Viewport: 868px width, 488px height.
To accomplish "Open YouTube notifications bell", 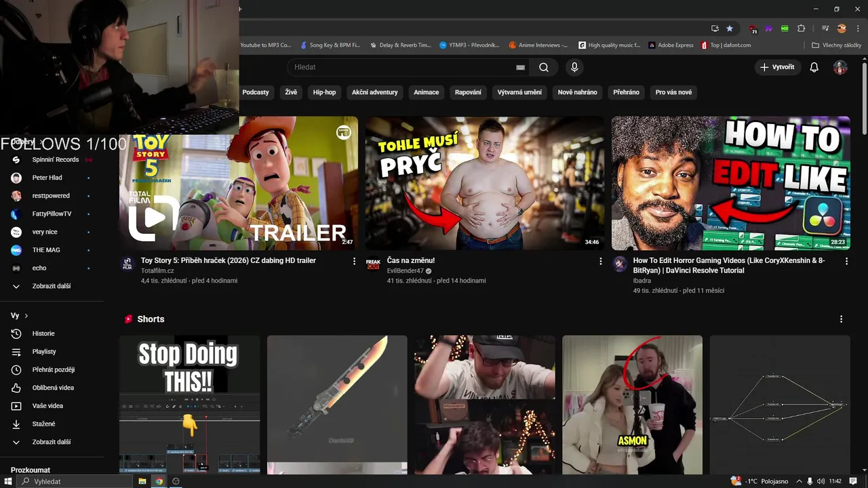I will coord(814,67).
